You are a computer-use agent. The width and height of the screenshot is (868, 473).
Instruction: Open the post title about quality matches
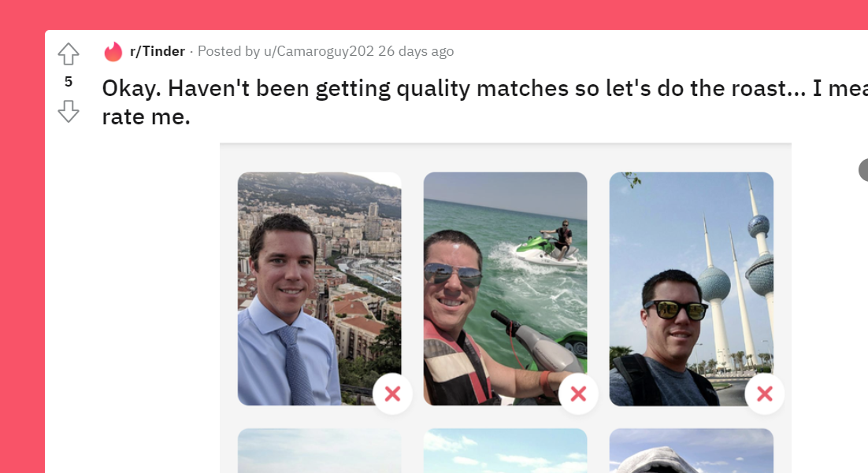(484, 102)
